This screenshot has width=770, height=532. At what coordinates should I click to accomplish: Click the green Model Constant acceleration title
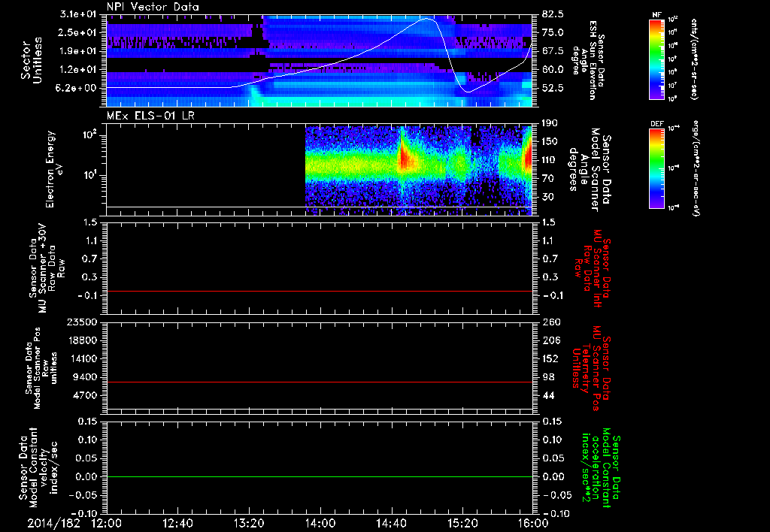coord(600,467)
